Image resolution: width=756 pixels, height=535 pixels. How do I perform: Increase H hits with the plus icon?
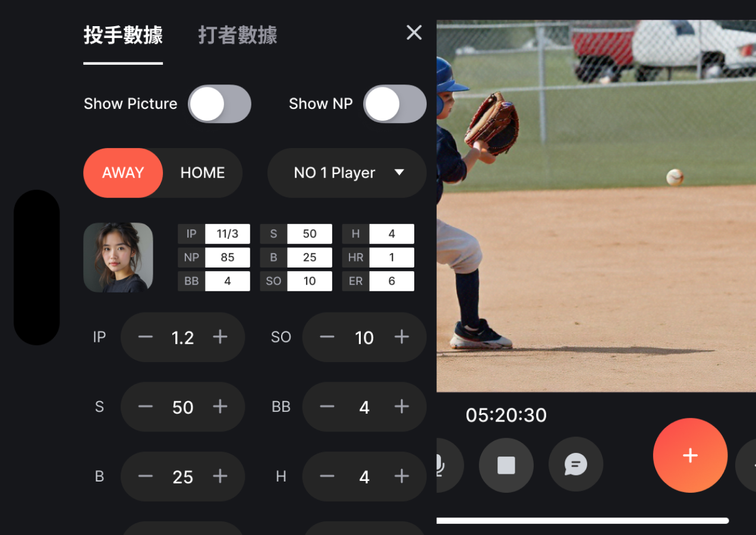402,476
